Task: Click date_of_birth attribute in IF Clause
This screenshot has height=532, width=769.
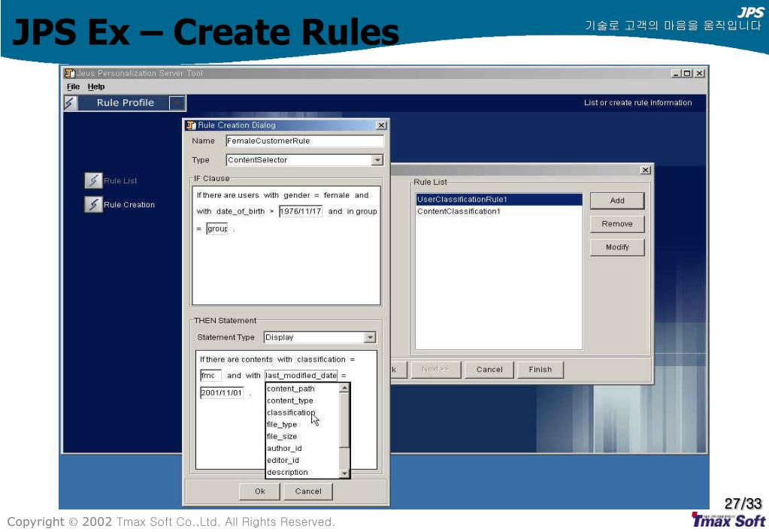Action: [241, 211]
